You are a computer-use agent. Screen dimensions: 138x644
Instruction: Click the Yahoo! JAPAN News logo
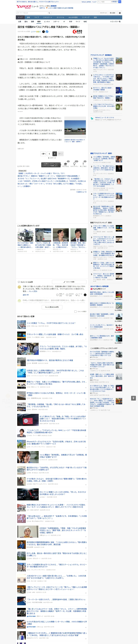pos(27,7)
